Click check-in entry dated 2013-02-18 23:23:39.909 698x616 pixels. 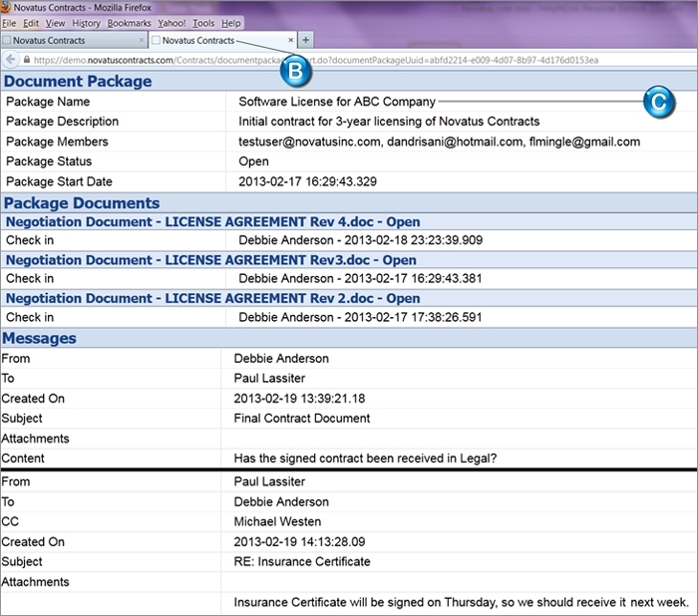pos(361,240)
